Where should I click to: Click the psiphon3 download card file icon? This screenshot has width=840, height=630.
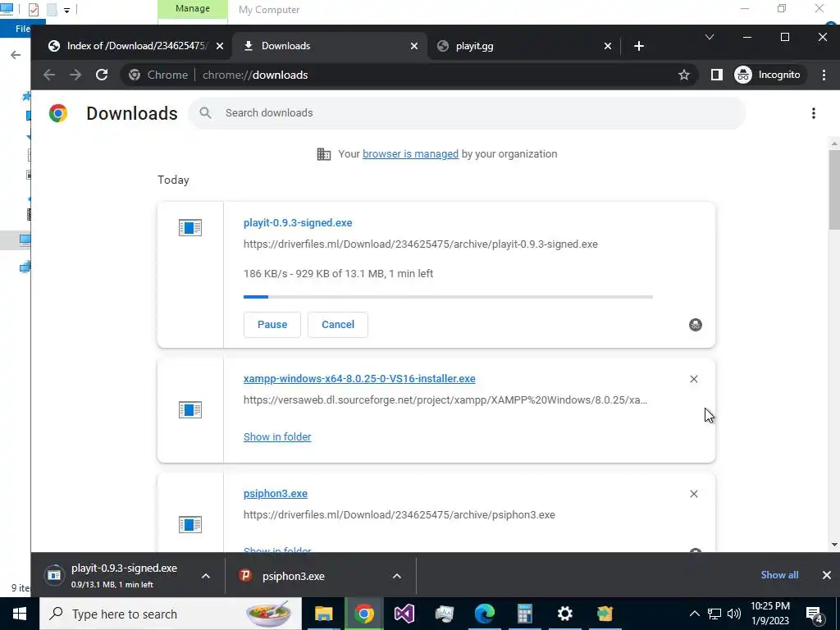pyautogui.click(x=190, y=524)
